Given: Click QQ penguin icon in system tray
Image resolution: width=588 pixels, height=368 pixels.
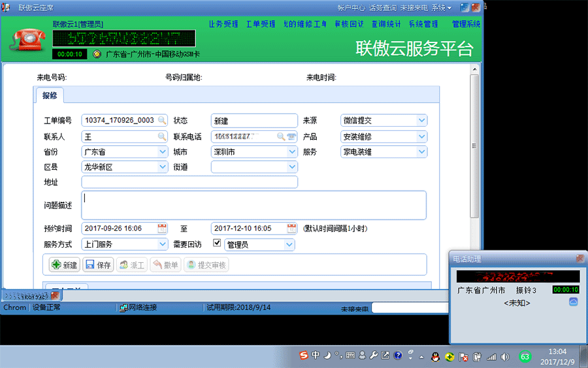Looking at the screenshot, I should pos(434,356).
